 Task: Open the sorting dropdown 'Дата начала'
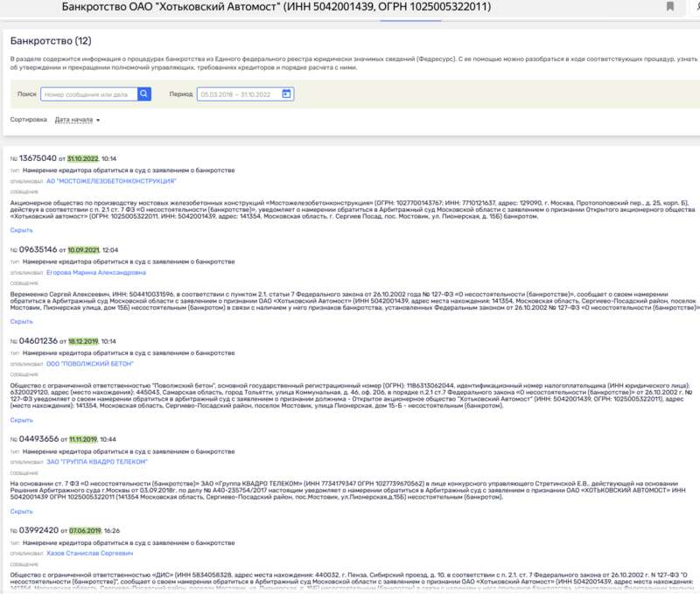pos(77,120)
